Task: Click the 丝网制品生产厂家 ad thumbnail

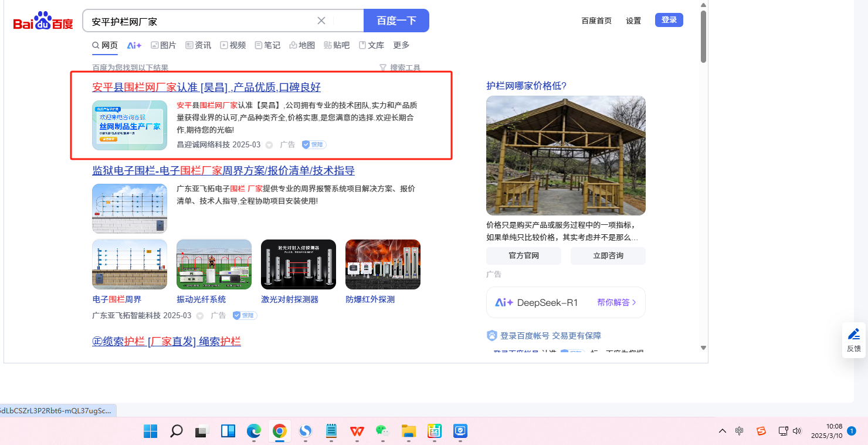Action: tap(130, 125)
